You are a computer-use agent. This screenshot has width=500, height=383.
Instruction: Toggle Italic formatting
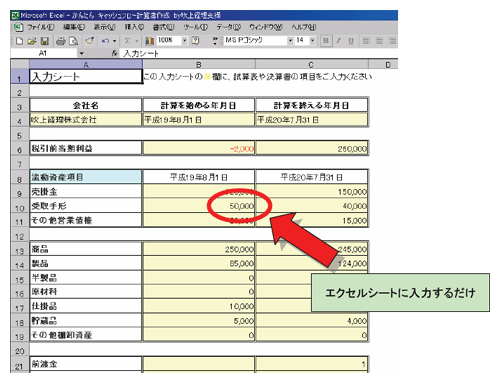[338, 41]
